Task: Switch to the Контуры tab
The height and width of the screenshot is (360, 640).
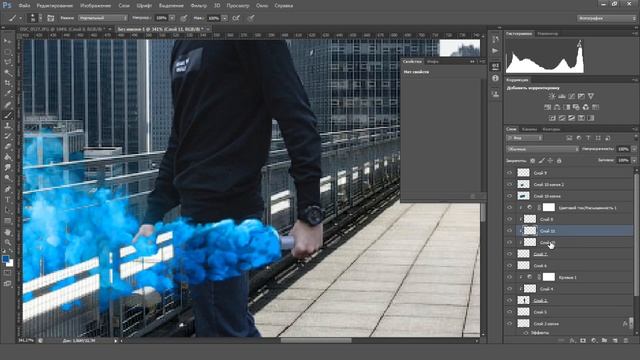Action: (x=551, y=129)
